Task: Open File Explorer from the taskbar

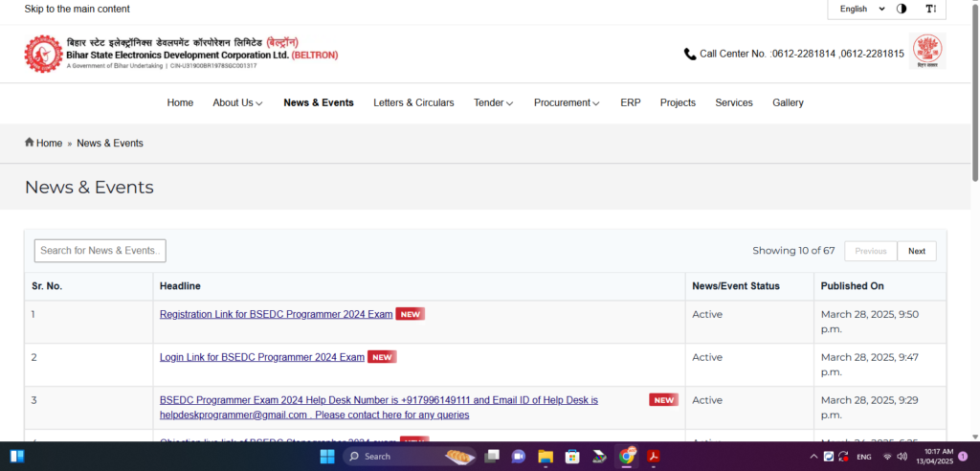Action: (546, 457)
